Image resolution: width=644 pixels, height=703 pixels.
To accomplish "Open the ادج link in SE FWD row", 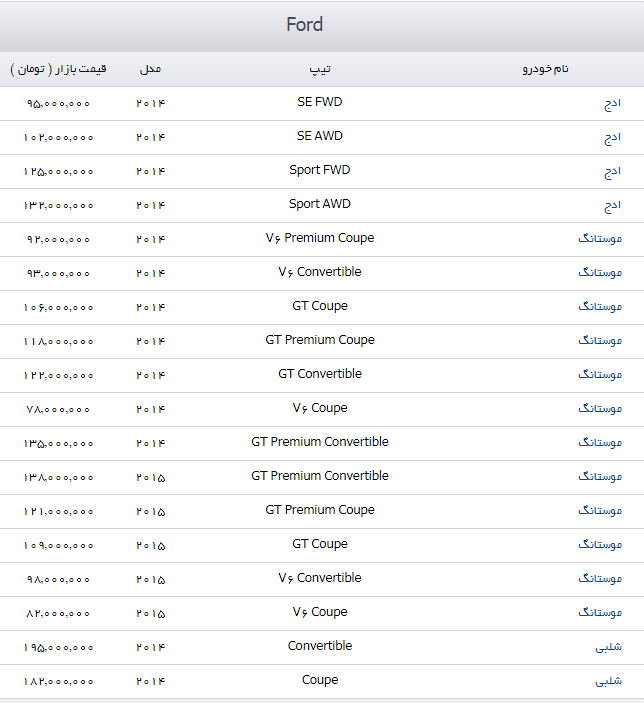I will [x=612, y=104].
